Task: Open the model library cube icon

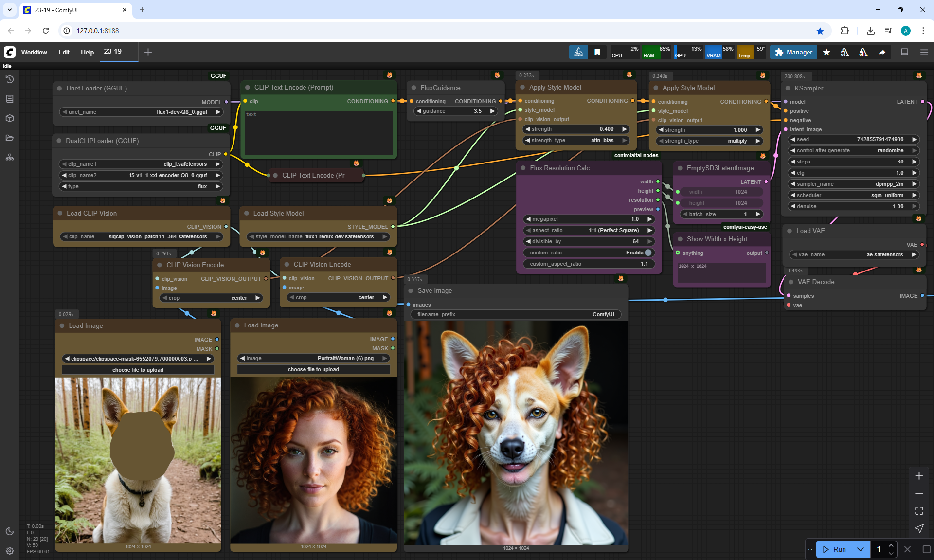Action: 10,118
